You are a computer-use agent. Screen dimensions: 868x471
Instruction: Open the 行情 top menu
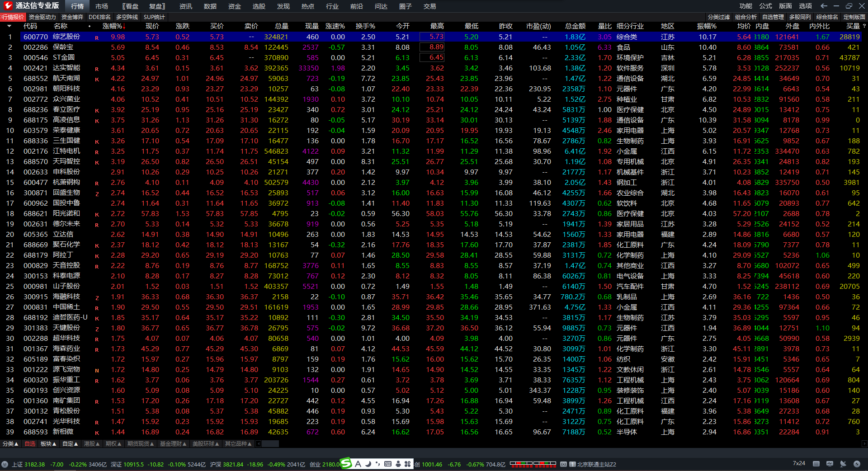pos(77,6)
